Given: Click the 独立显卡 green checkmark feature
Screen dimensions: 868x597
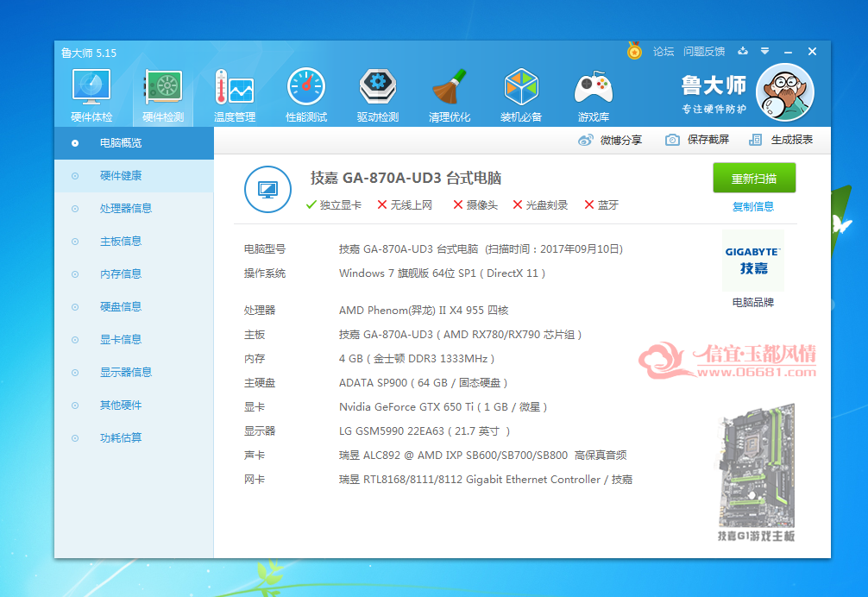Looking at the screenshot, I should point(333,204).
